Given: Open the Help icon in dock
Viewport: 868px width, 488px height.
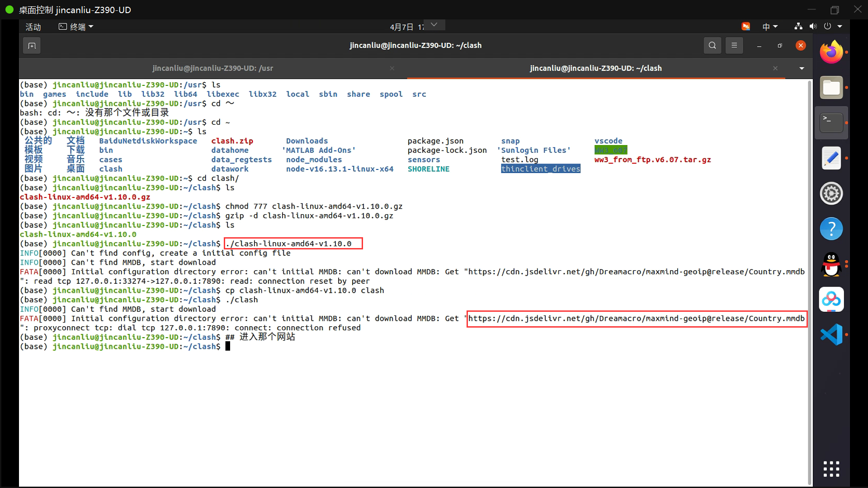Looking at the screenshot, I should click(x=831, y=229).
